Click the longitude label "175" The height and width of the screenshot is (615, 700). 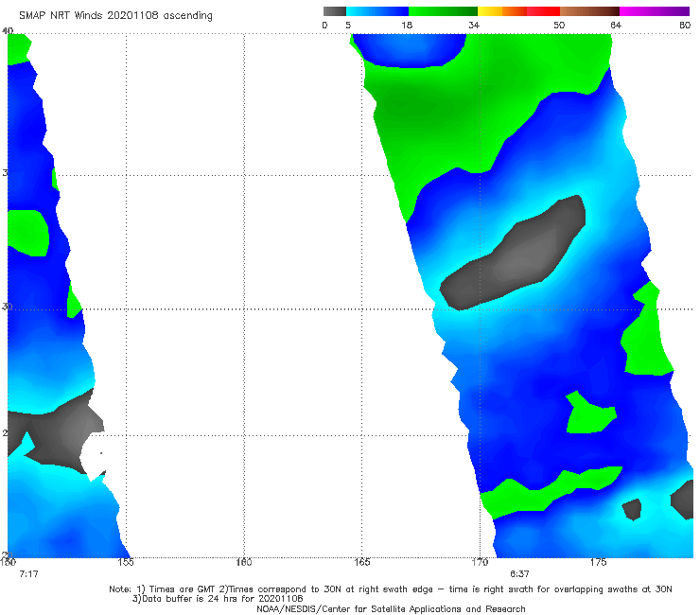598,562
